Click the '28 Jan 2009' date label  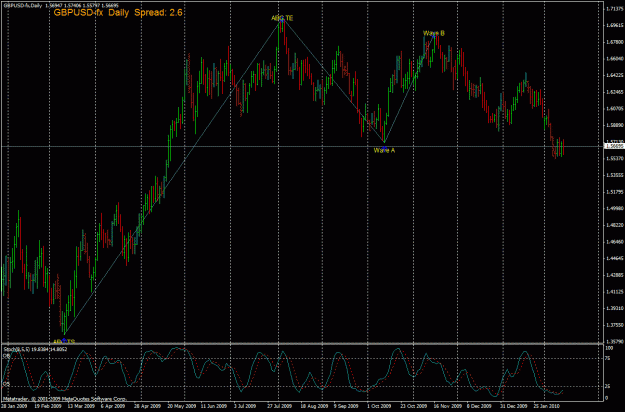click(14, 406)
